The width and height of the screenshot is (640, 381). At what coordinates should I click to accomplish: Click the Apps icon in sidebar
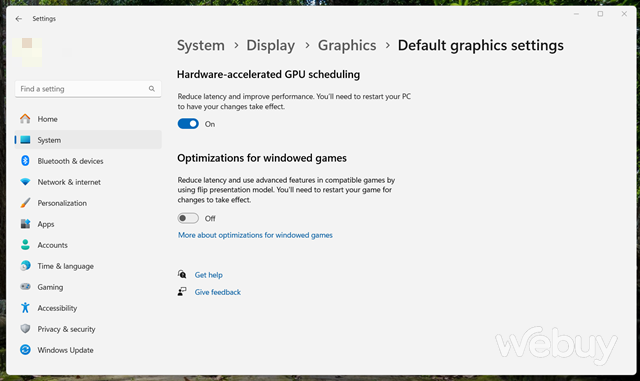coord(25,224)
